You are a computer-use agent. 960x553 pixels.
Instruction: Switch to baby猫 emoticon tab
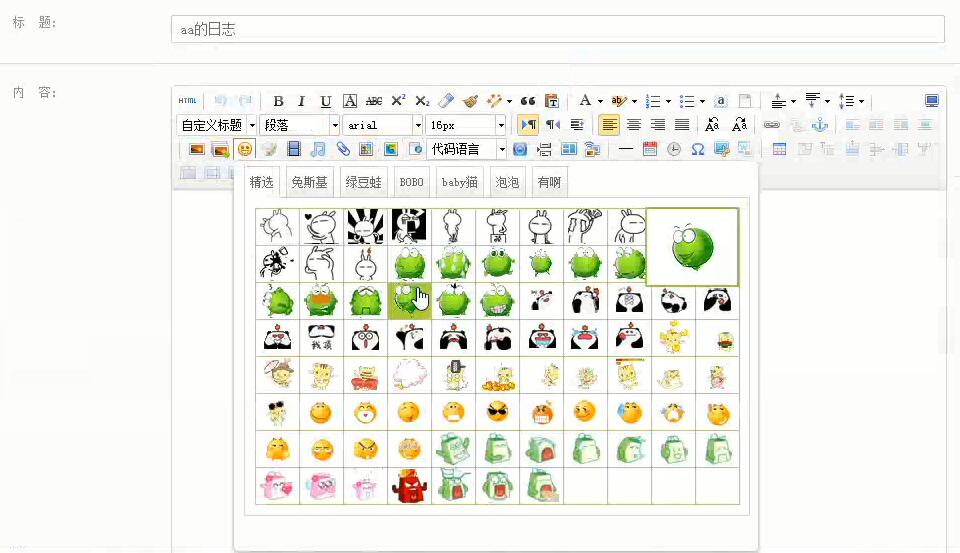[459, 182]
